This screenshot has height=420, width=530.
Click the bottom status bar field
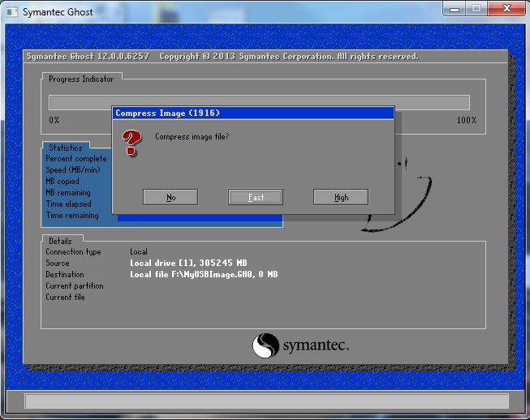[x=266, y=401]
